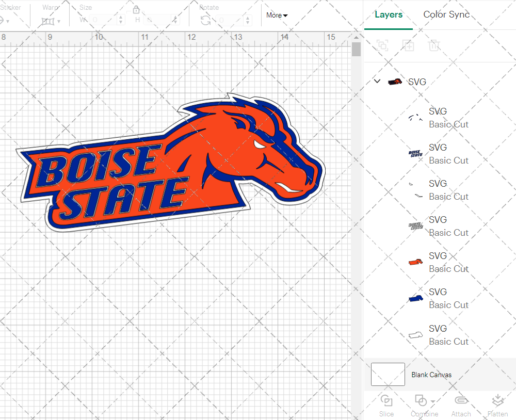Select the blue horse outline layer
Image resolution: width=516 pixels, height=420 pixels.
[415, 298]
